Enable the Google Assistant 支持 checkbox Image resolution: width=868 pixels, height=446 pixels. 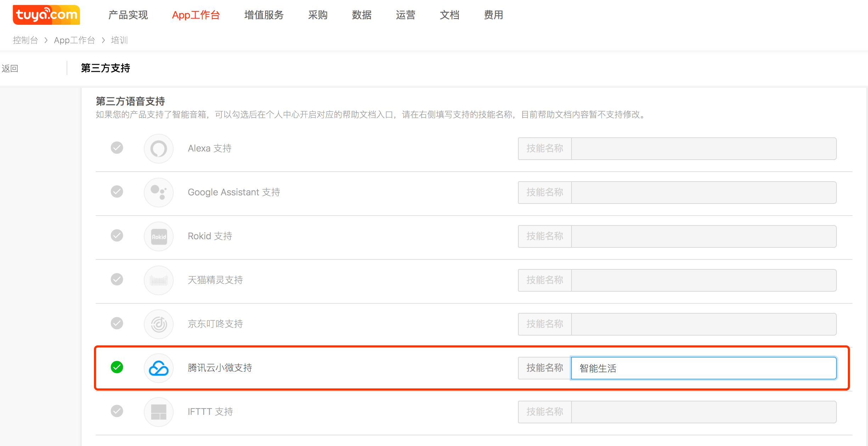click(117, 191)
